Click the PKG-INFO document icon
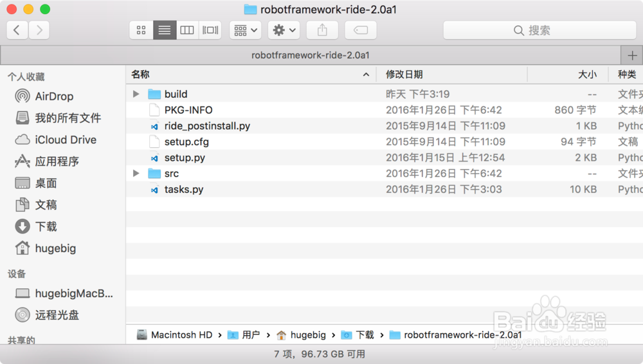643x364 pixels. [154, 110]
